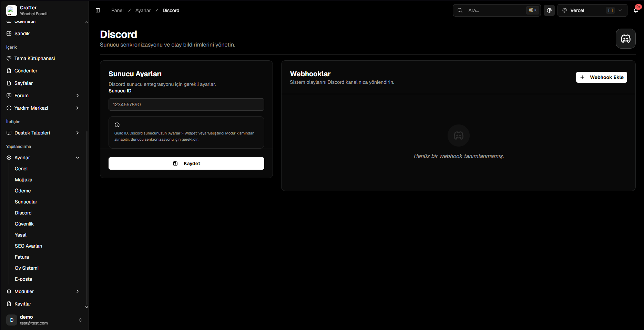Viewport: 644px width, 330px height.
Task: Save server settings with Kaydet button
Action: point(186,163)
